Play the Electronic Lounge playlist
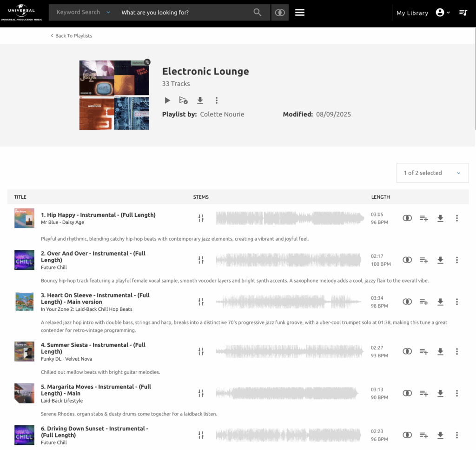The image size is (476, 450). 167,100
